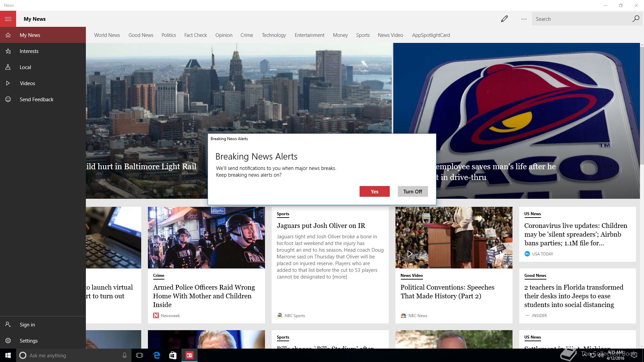Open the Fact Check tab

196,35
